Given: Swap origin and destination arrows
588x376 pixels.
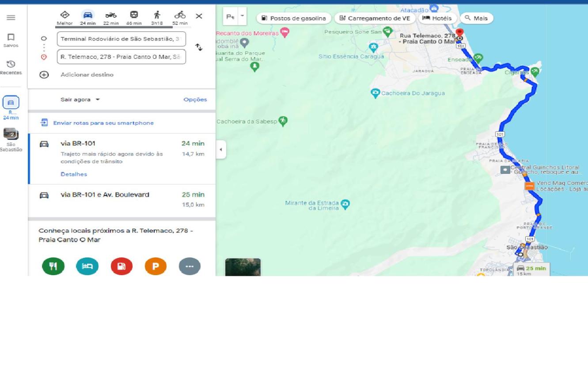Looking at the screenshot, I should pos(199,47).
